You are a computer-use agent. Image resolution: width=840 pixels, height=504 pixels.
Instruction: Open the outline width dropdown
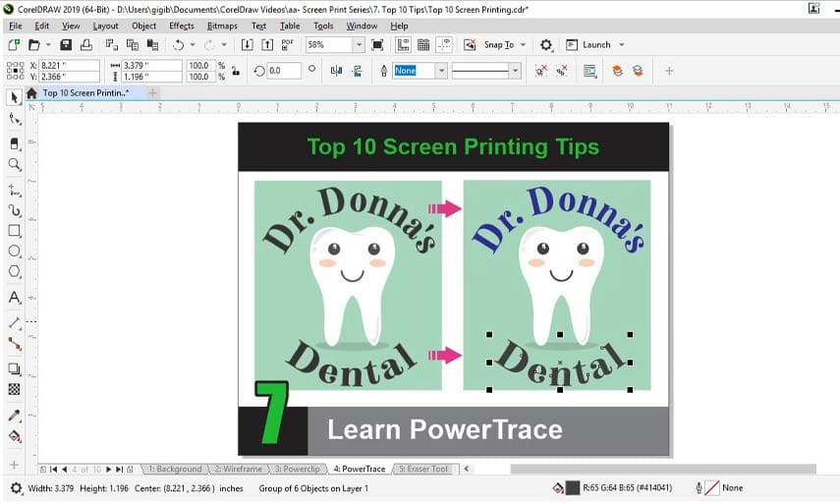click(x=441, y=71)
